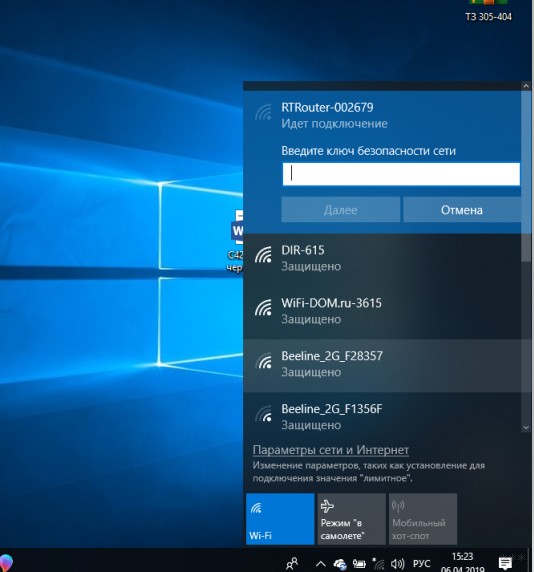Click the Далее button
The image size is (534, 572).
click(x=340, y=210)
